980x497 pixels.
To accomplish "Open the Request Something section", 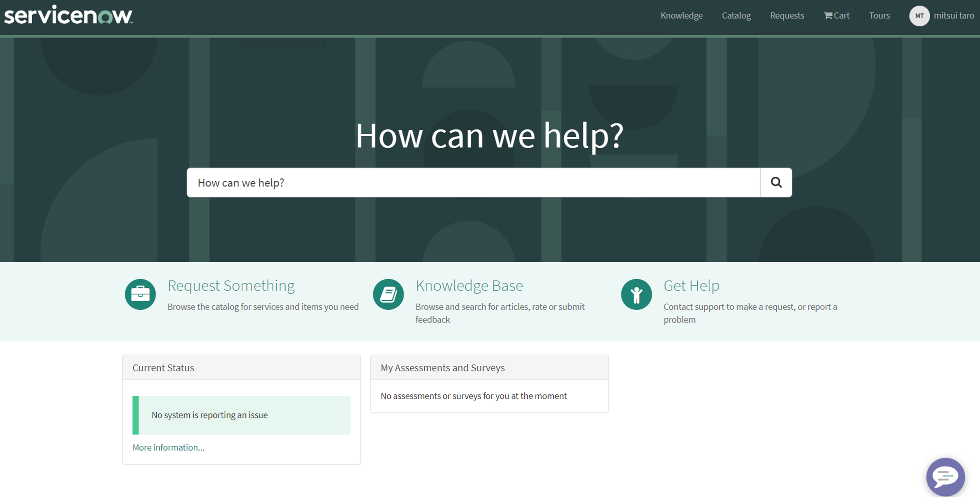I will (x=231, y=285).
